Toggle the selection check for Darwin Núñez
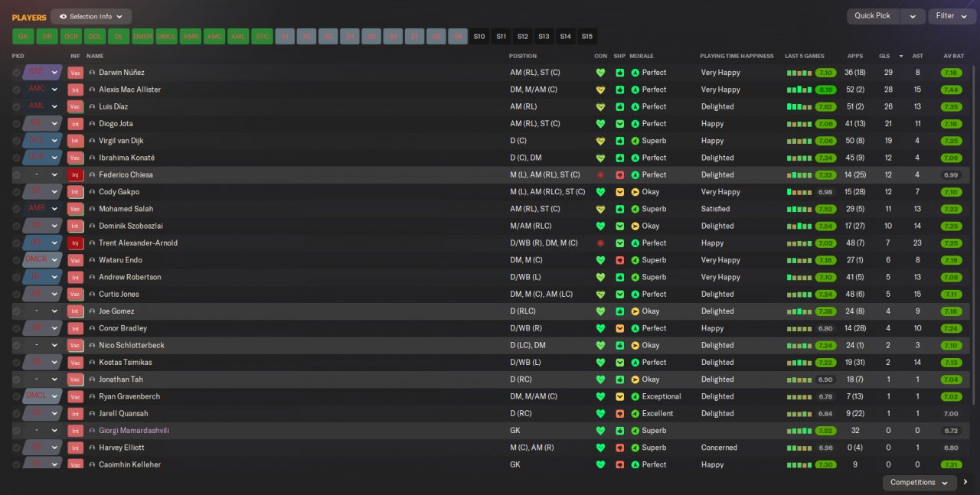Image resolution: width=980 pixels, height=495 pixels. click(x=16, y=73)
